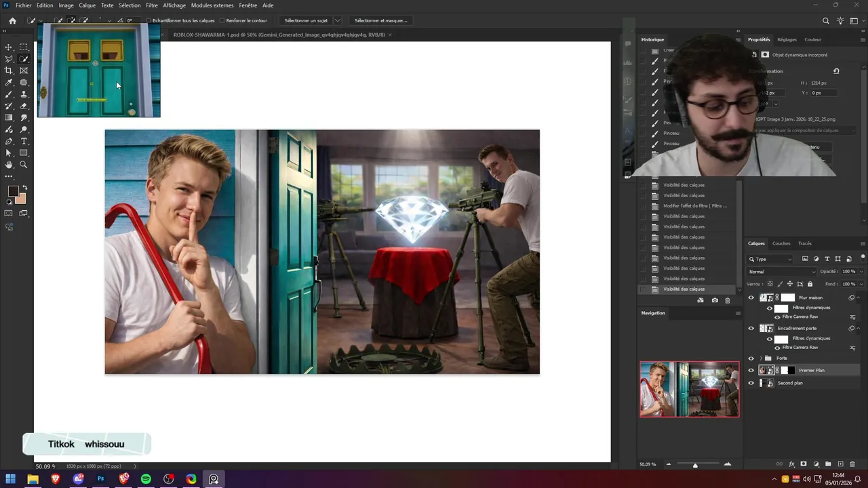Select the Clone Stamp tool
The height and width of the screenshot is (488, 868).
click(24, 94)
